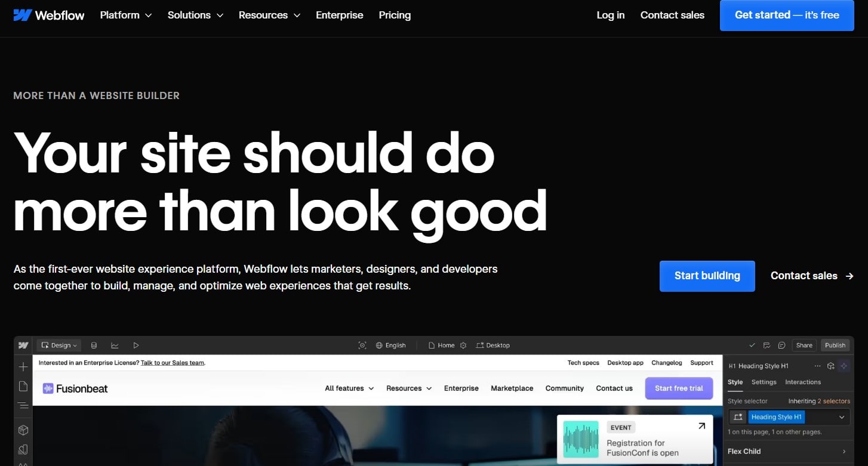868x466 pixels.
Task: Click the Desktop app link
Action: 626,363
